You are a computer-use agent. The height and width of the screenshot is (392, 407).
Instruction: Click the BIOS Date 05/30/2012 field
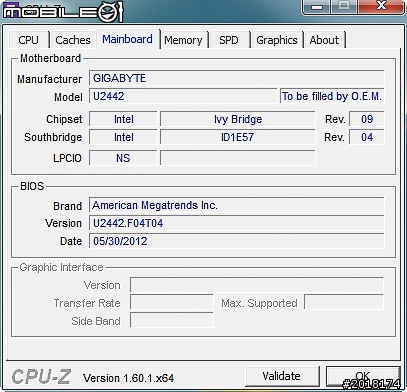(x=237, y=241)
